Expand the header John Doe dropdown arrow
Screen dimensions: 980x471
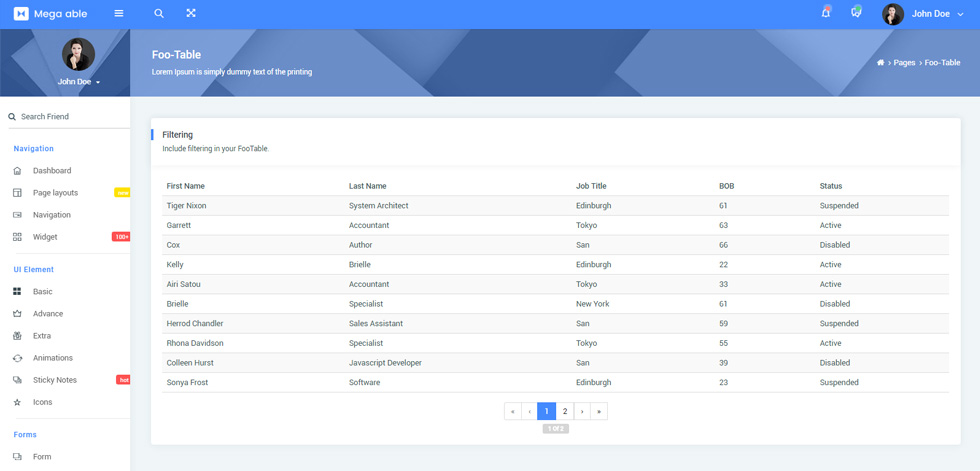pos(961,14)
